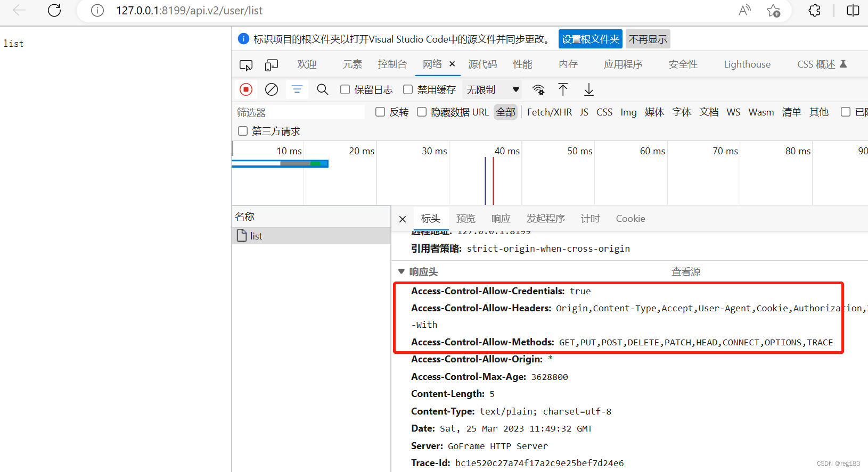Enable disable cache checkbox

click(x=408, y=89)
